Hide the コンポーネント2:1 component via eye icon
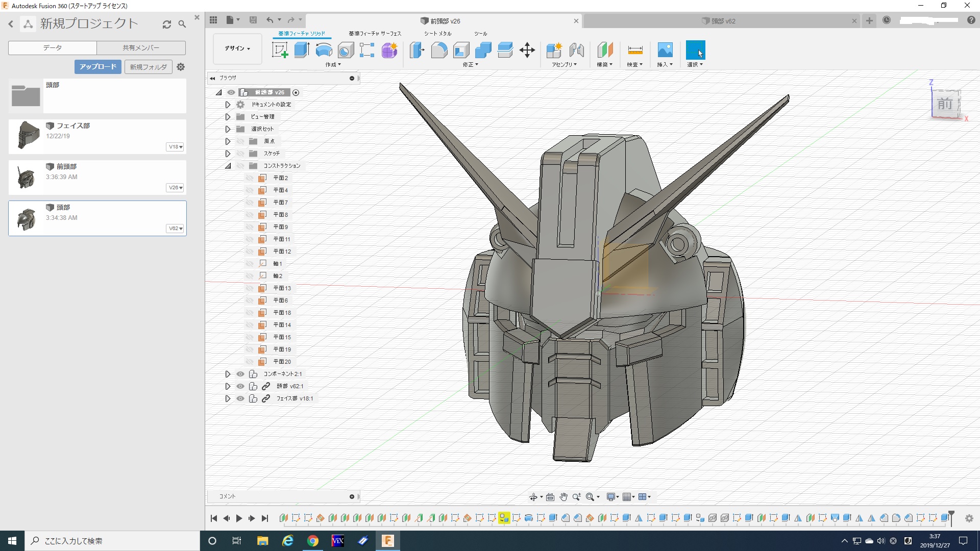Image resolution: width=980 pixels, height=551 pixels. click(240, 374)
